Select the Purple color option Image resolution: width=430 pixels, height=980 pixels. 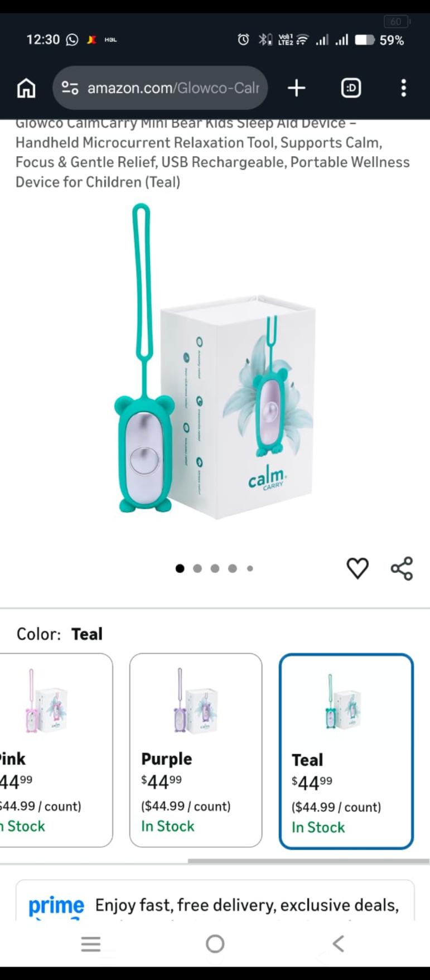coord(196,750)
